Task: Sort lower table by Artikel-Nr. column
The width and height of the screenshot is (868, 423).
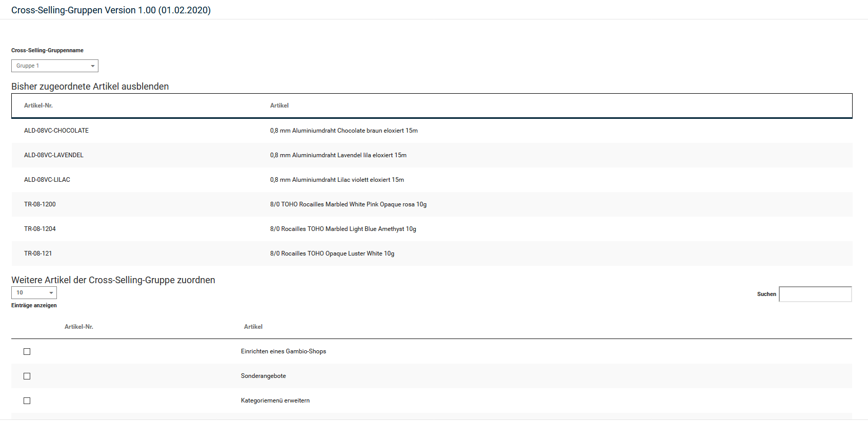Action: (79, 327)
